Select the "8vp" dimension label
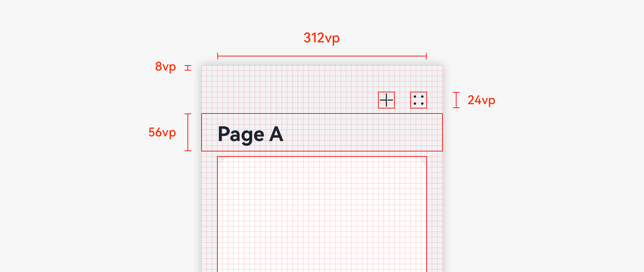Screen dimensions: 644x272 tap(165, 66)
